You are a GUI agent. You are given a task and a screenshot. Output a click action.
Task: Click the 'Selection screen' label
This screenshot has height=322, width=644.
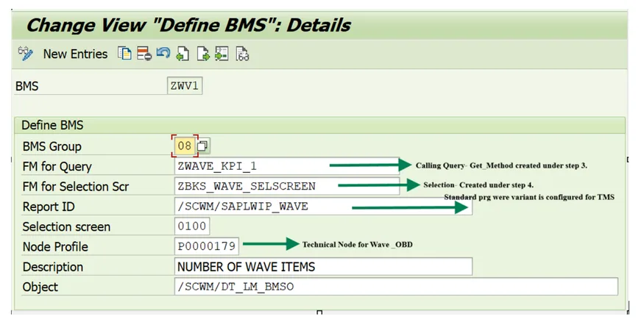66,227
